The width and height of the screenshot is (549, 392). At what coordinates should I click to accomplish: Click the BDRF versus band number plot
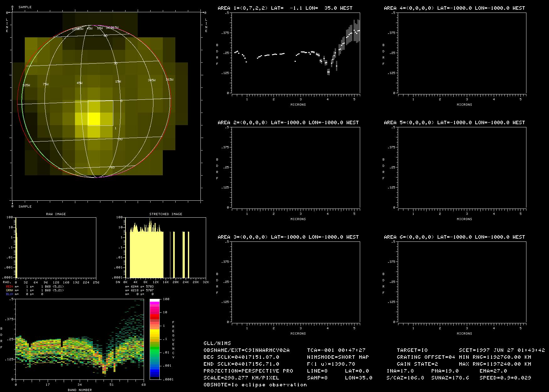[79, 339]
